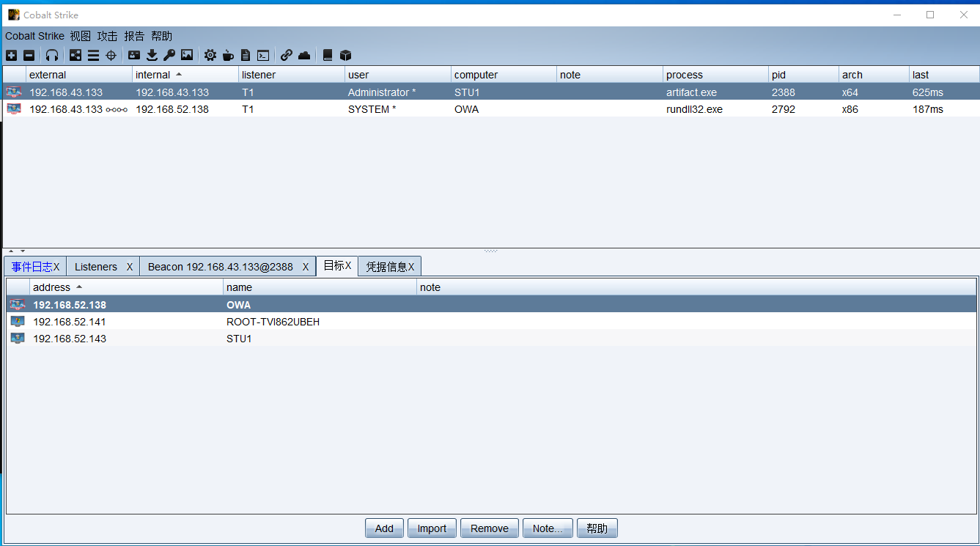Image resolution: width=980 pixels, height=546 pixels.
Task: Click the Cobalt Strike title bar app icon
Action: [14, 15]
